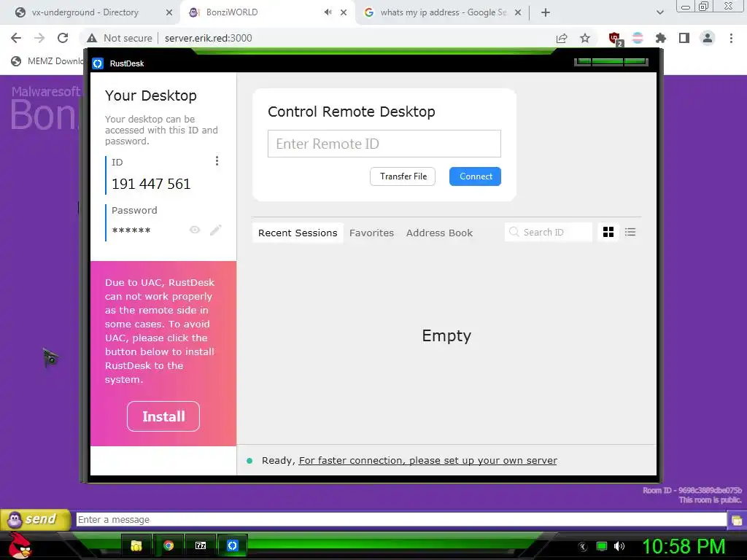Viewport: 747px width, 560px height.
Task: Open the Favorites tab
Action: pyautogui.click(x=371, y=233)
